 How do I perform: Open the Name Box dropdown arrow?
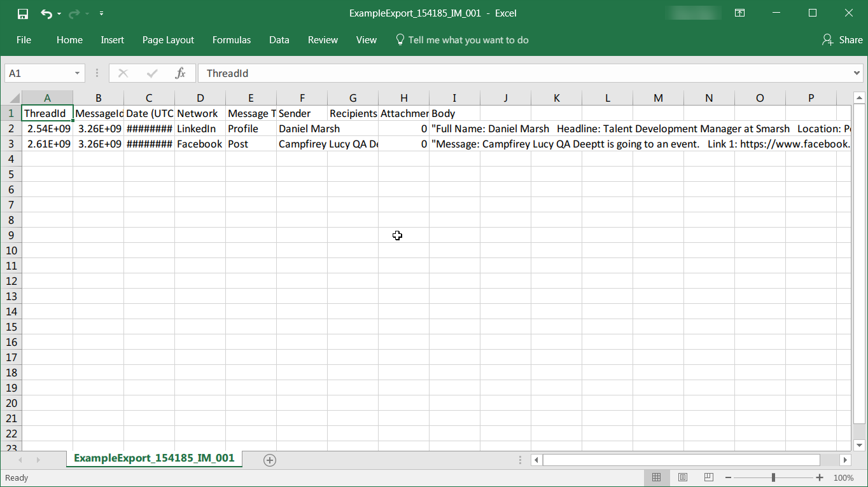(76, 72)
